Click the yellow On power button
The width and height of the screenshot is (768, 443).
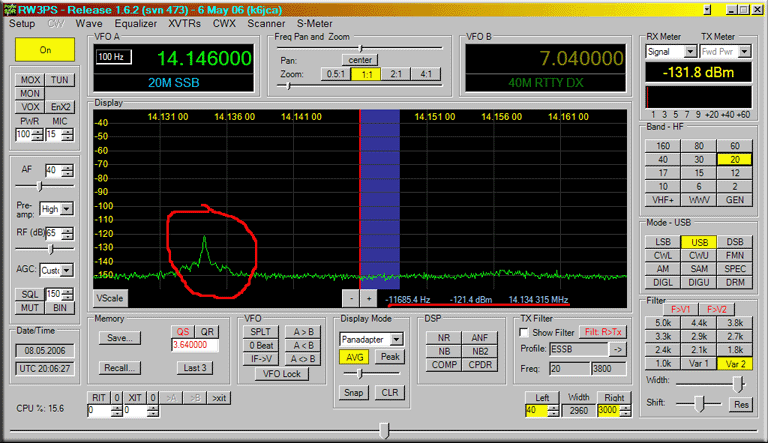(x=45, y=49)
